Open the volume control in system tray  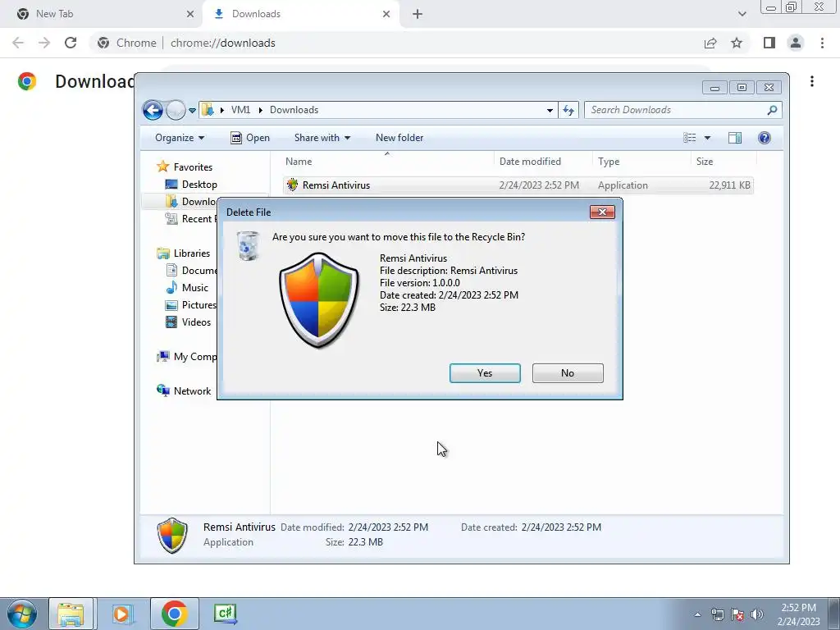point(757,614)
